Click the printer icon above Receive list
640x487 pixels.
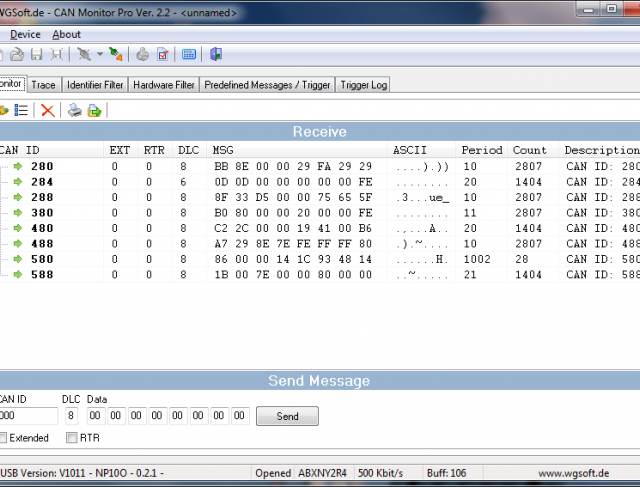[x=75, y=110]
